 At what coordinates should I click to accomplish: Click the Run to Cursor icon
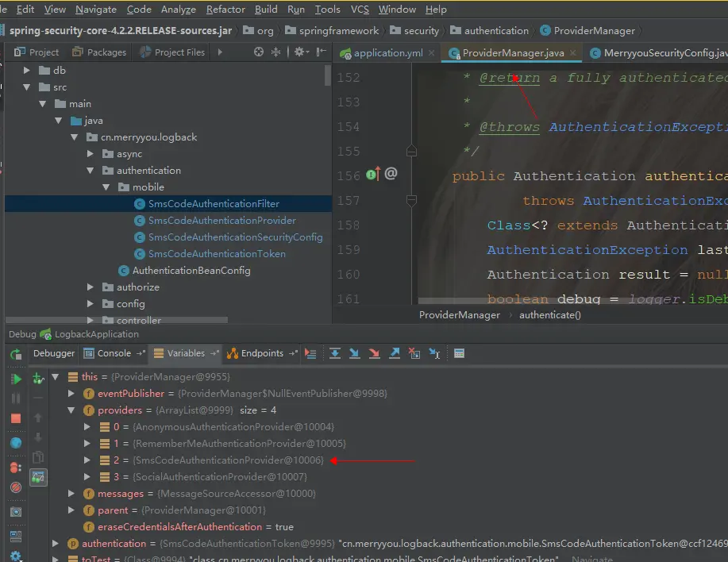point(434,353)
